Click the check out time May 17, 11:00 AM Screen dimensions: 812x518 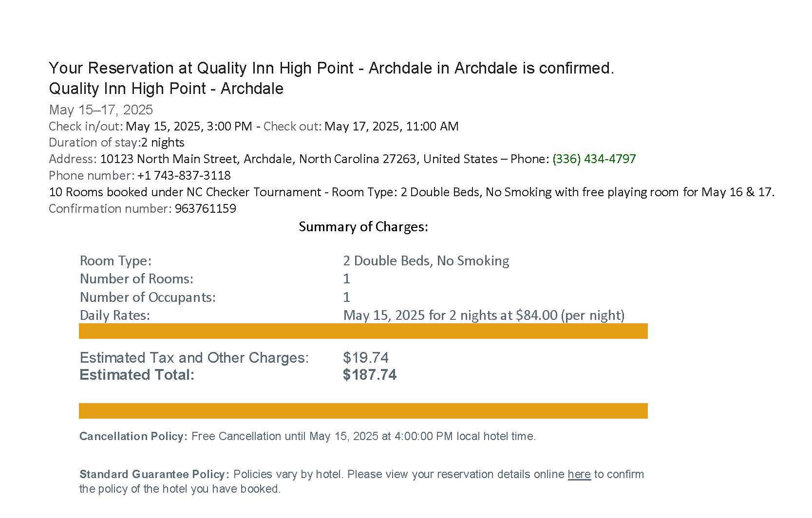click(392, 127)
